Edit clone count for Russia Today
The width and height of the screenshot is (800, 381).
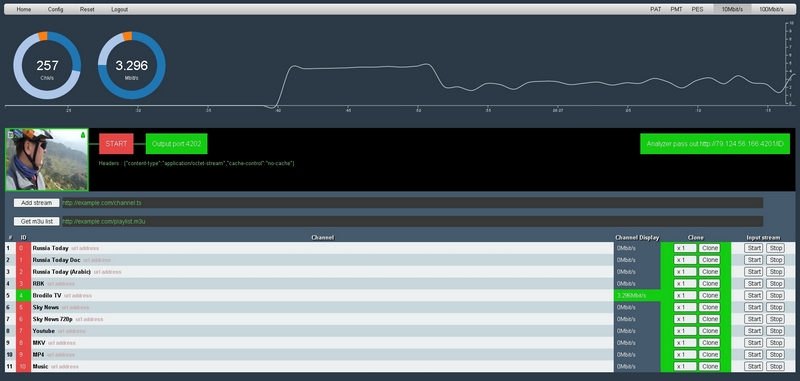(x=685, y=248)
